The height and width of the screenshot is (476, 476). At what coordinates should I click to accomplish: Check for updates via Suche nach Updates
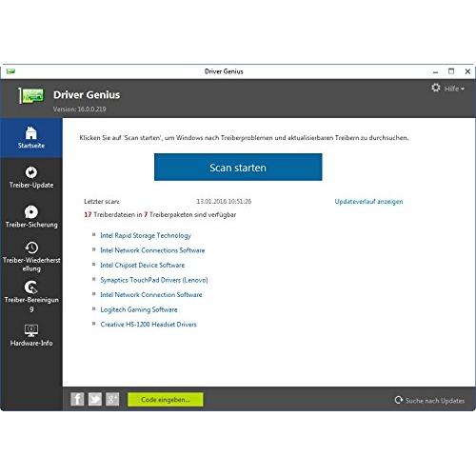(x=430, y=401)
